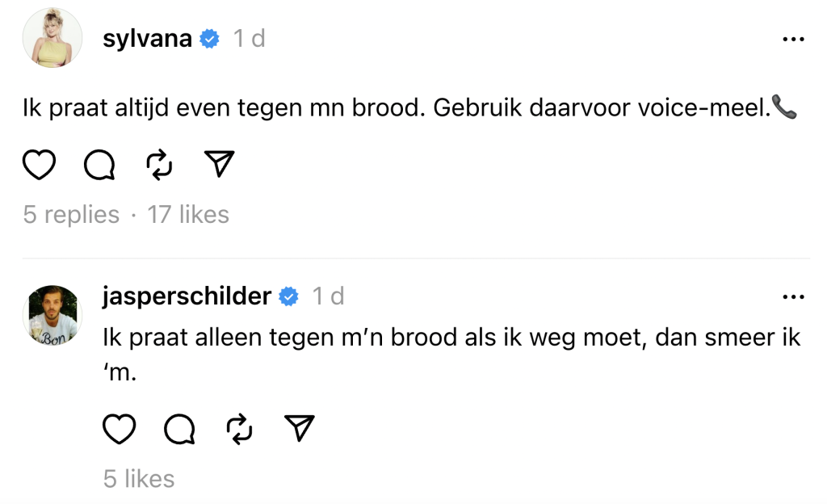Image resolution: width=827 pixels, height=504 pixels.
Task: Repost jasperschilder's reply
Action: tap(240, 430)
